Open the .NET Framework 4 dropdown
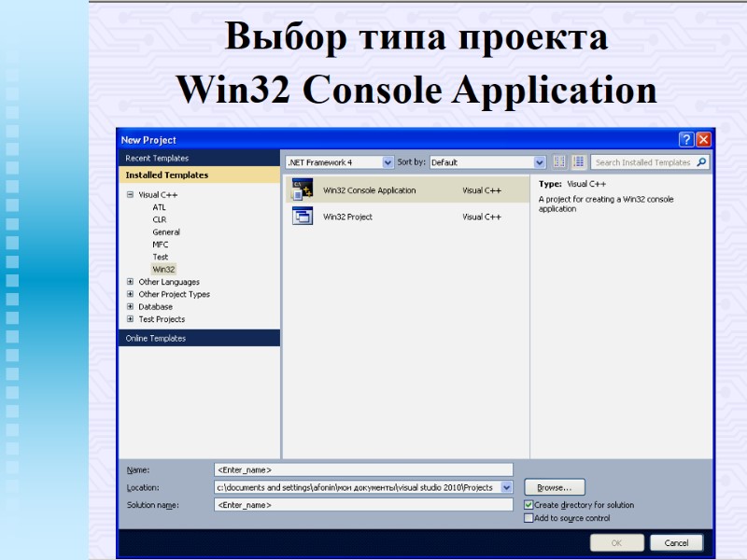 [x=388, y=161]
